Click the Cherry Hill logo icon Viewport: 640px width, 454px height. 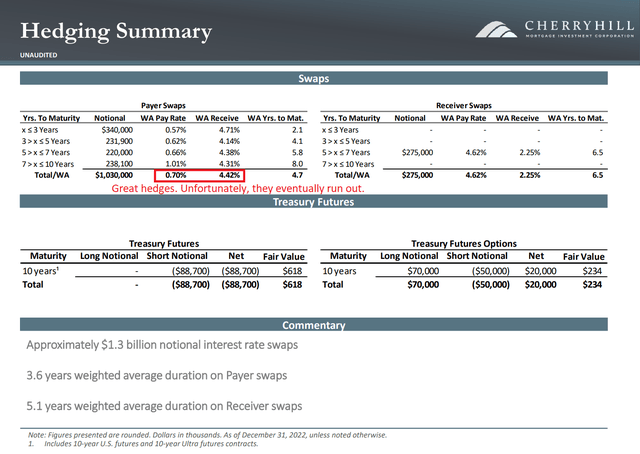tap(496, 29)
